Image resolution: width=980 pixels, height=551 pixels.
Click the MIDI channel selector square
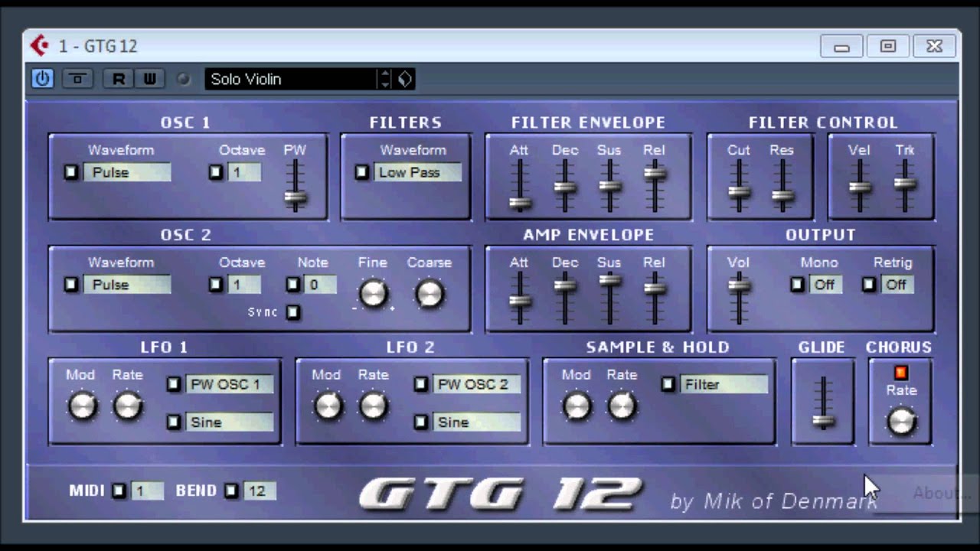click(119, 491)
